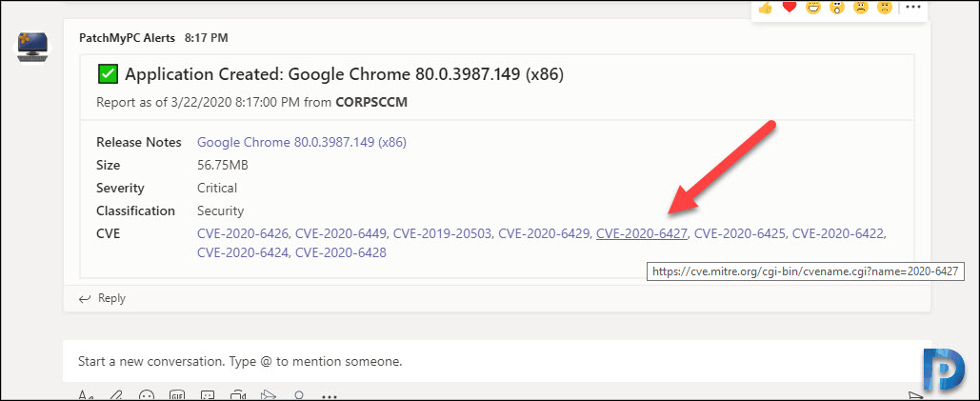The image size is (980, 401).
Task: Open Google Chrome 80.0.3987.149 release notes link
Action: click(302, 143)
